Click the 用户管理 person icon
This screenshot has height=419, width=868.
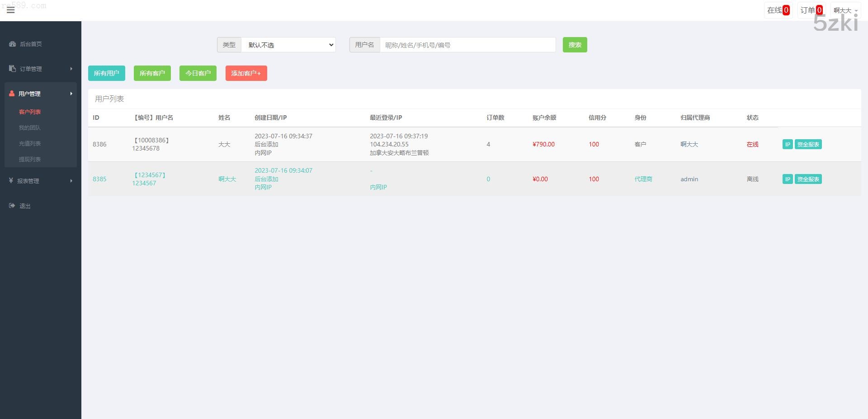tap(12, 94)
